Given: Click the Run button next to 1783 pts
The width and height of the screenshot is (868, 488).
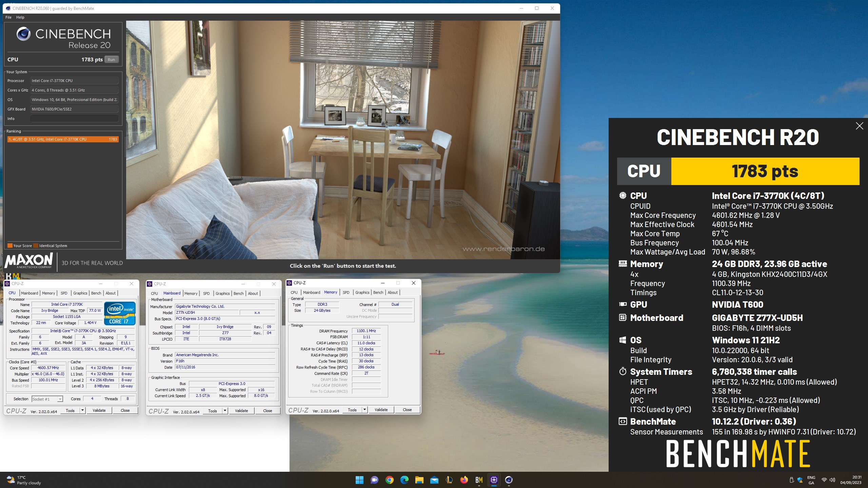Looking at the screenshot, I should pyautogui.click(x=111, y=59).
